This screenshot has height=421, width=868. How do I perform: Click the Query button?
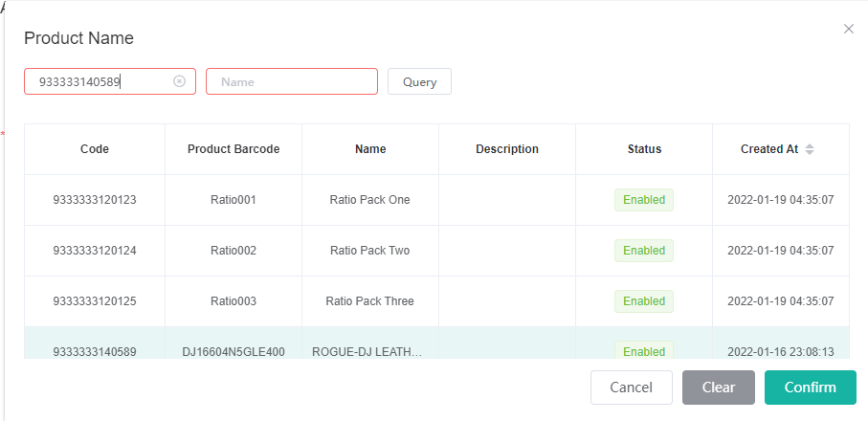419,81
